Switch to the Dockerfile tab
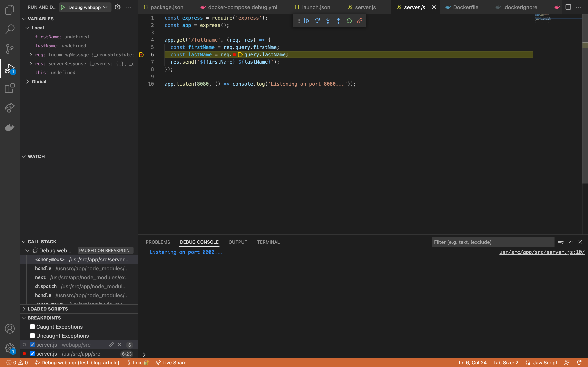 465,7
